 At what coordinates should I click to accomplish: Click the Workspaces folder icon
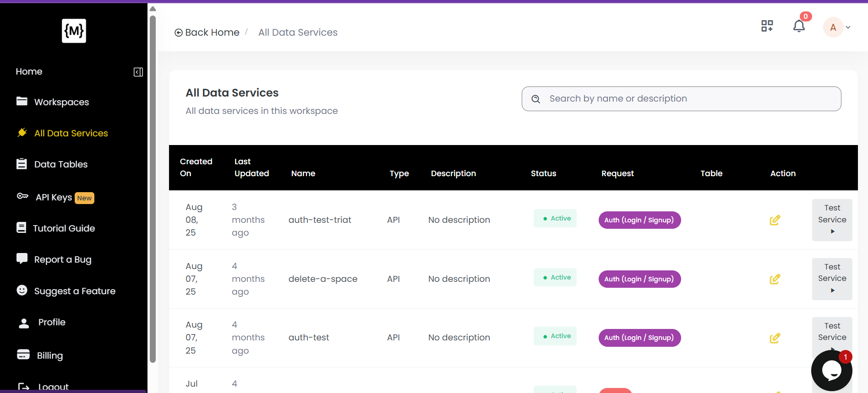coord(22,101)
